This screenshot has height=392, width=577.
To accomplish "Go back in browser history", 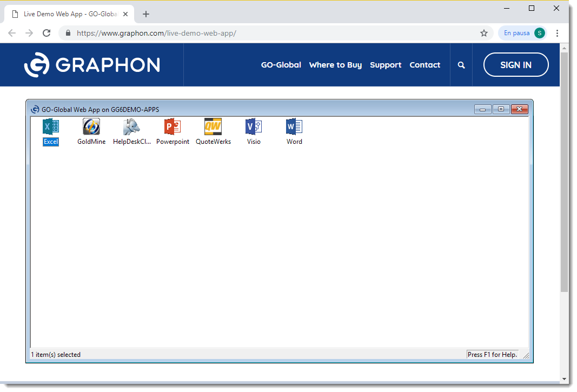I will tap(12, 33).
